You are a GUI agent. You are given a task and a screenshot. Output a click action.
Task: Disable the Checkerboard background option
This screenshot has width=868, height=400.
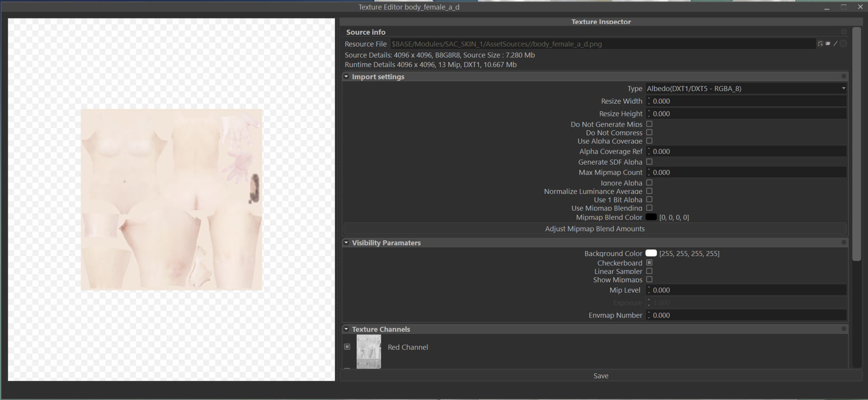point(649,262)
